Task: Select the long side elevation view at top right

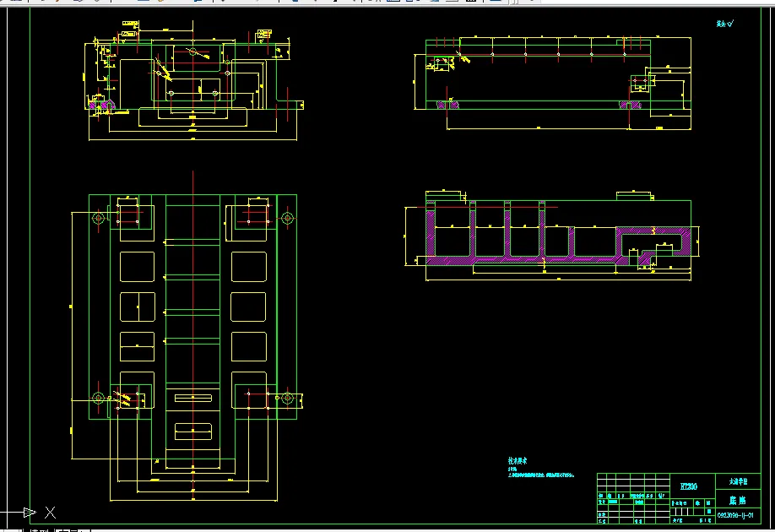Action: point(553,83)
